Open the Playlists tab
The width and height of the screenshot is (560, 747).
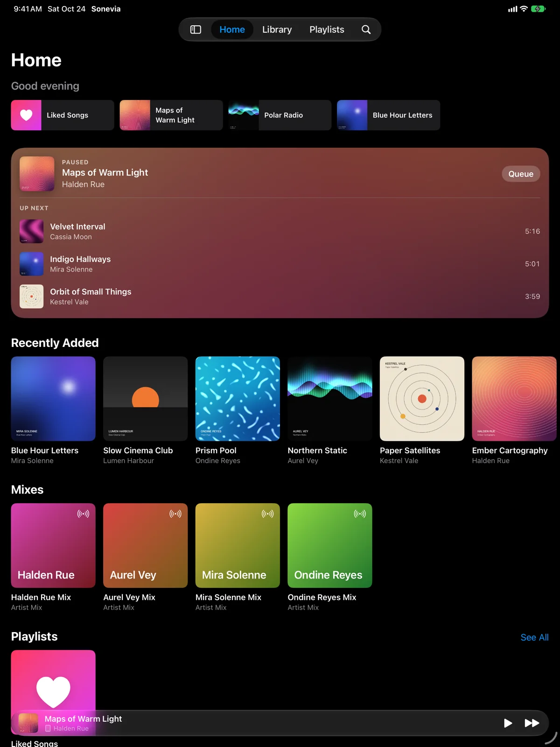(327, 29)
